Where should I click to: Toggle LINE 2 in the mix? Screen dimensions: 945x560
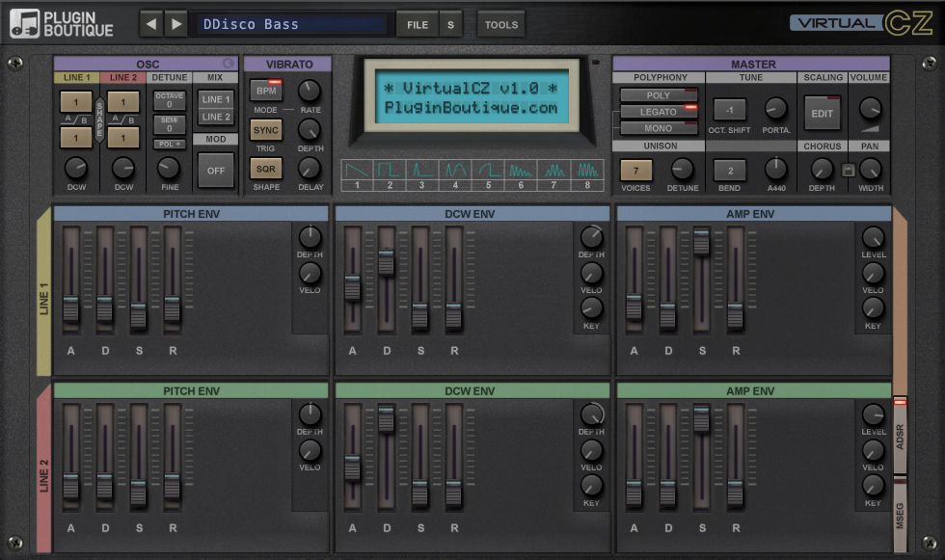pos(216,117)
